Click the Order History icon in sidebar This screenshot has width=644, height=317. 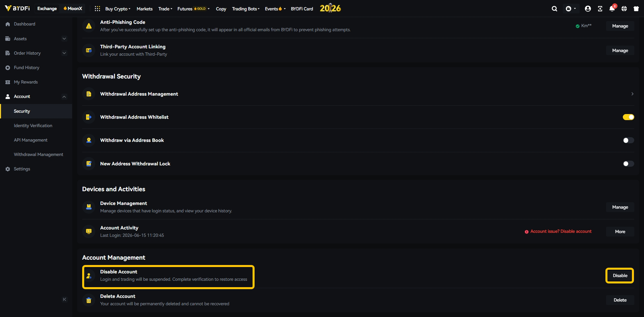(x=8, y=53)
